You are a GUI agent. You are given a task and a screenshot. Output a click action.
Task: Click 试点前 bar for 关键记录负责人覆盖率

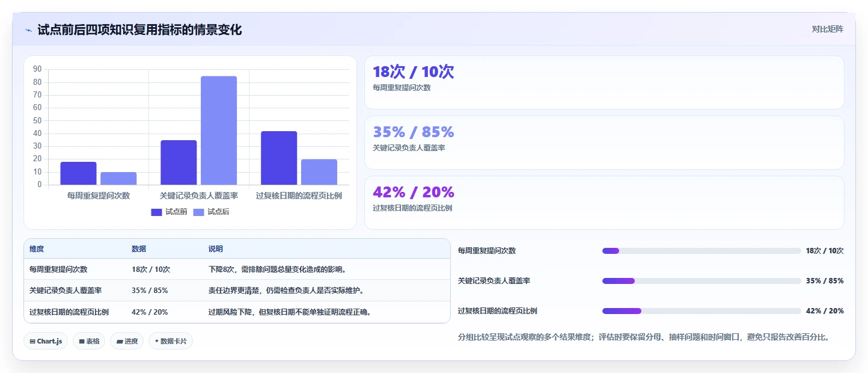(x=179, y=162)
